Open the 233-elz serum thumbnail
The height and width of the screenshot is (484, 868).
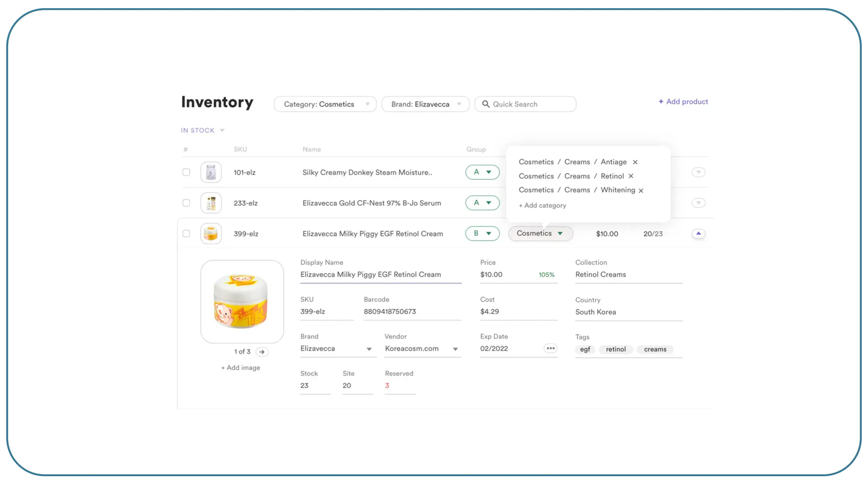point(211,203)
